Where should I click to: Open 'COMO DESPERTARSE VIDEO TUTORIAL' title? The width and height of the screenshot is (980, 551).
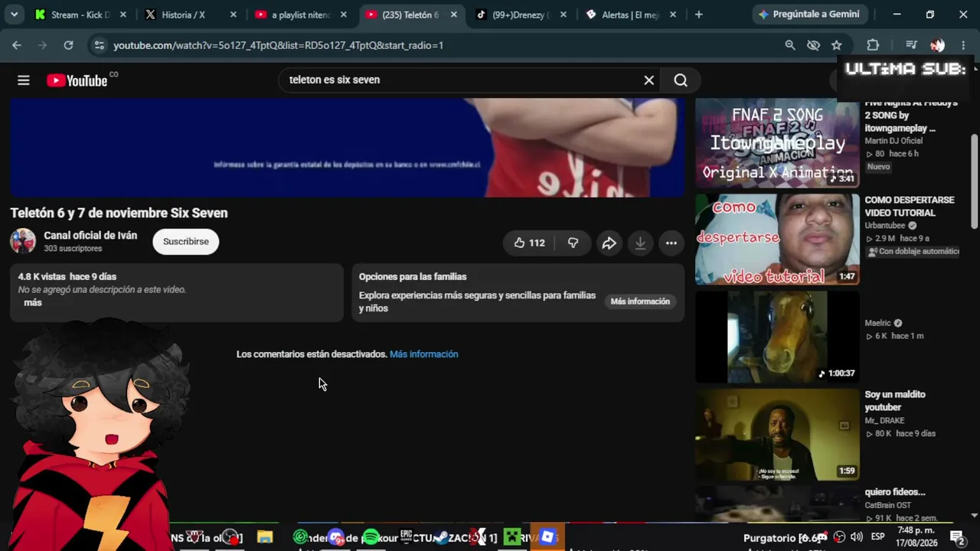[x=910, y=207]
